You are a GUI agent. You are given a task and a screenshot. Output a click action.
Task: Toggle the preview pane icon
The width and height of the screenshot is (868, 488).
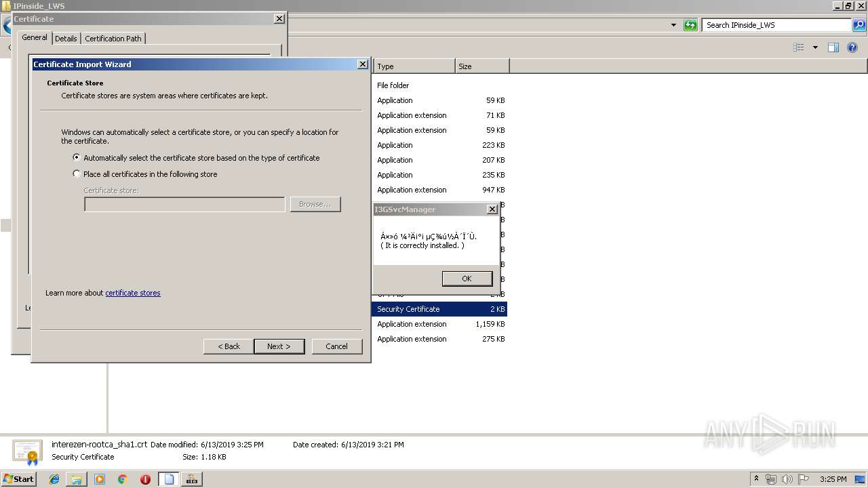833,47
